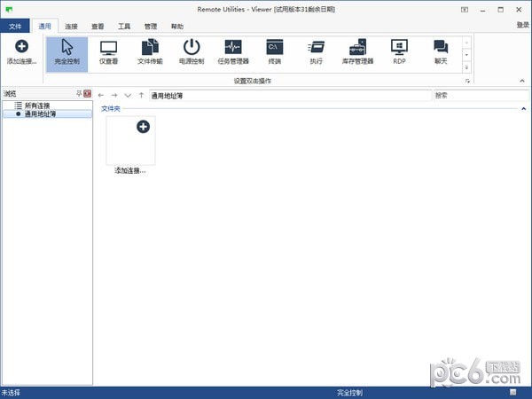Viewport: 532px width, 399px height.
Task: Collapse the 文件夹 group section
Action: (523, 109)
